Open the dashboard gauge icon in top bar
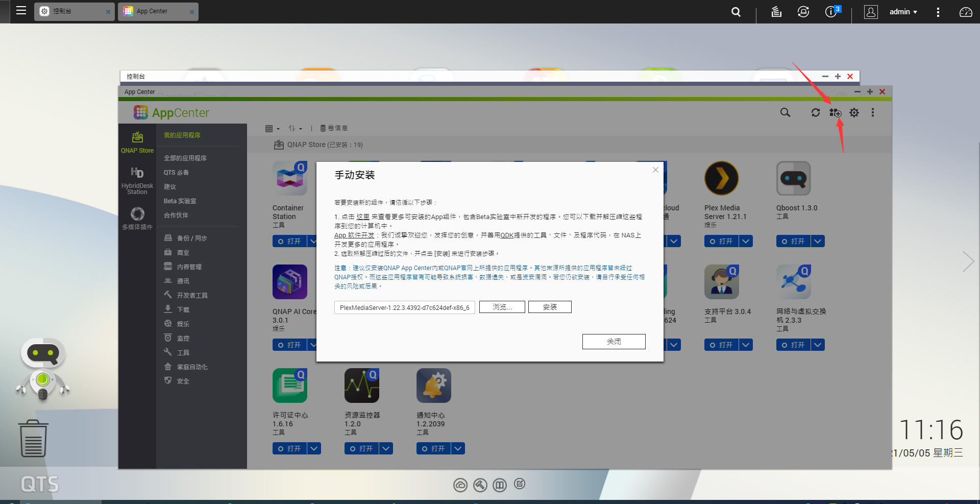This screenshot has width=980, height=504. pyautogui.click(x=965, y=12)
